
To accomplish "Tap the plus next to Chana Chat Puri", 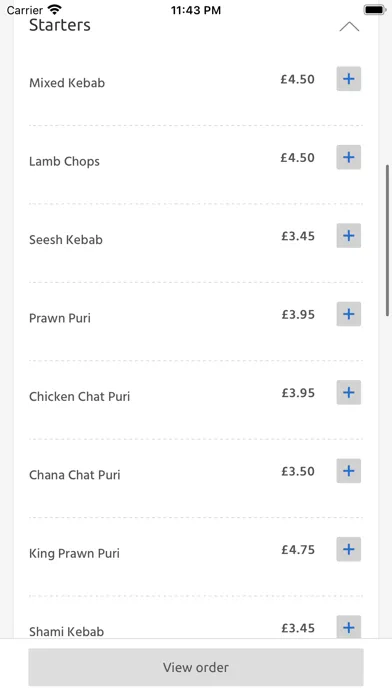I will tap(348, 471).
